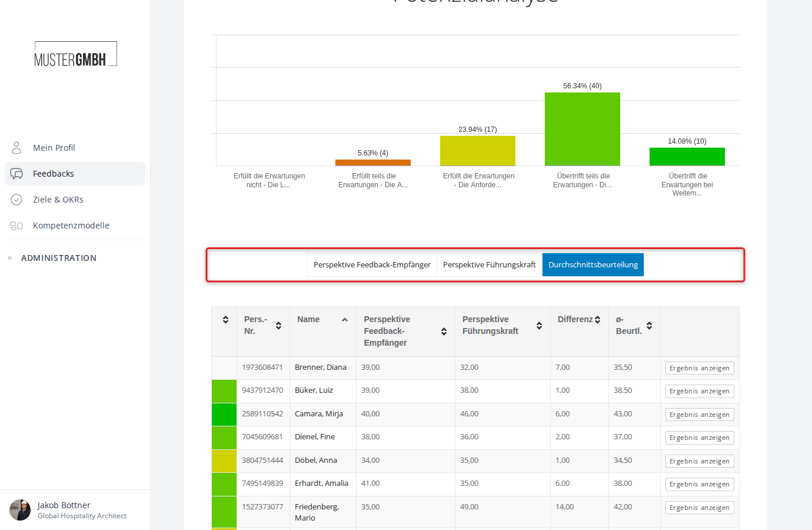Click axis label 'Erfüllt die Erwartungen nicht'

[x=269, y=180]
